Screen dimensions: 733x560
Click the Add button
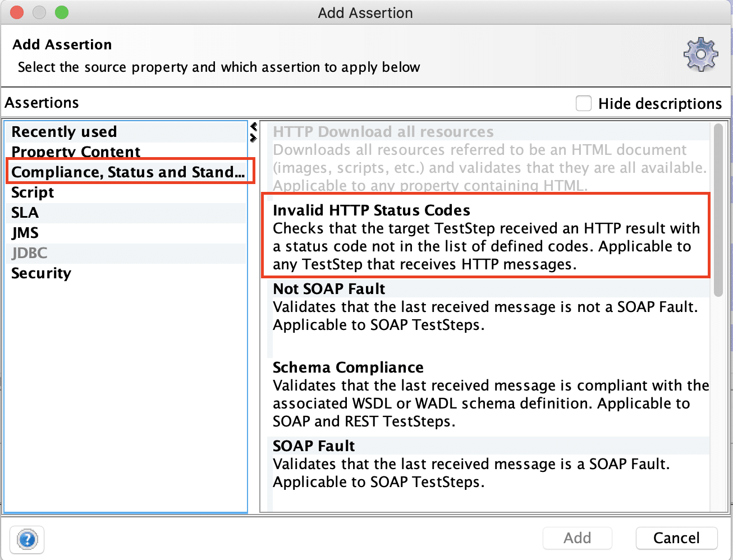577,538
